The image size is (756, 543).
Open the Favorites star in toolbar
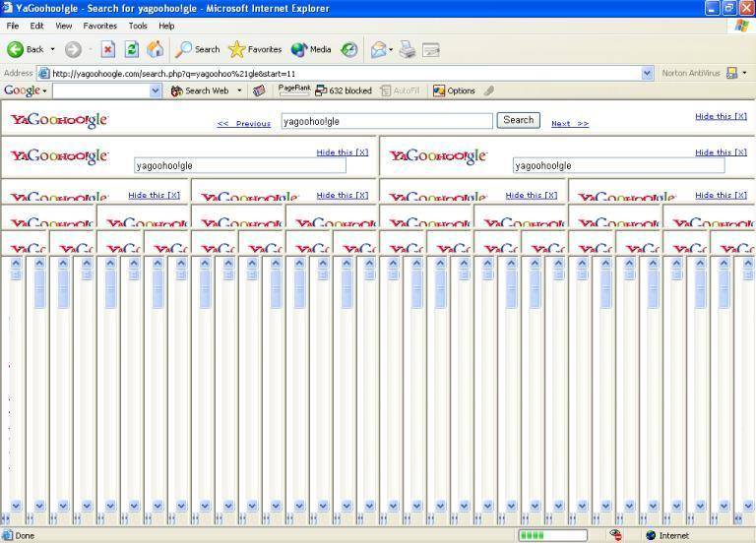click(x=255, y=49)
